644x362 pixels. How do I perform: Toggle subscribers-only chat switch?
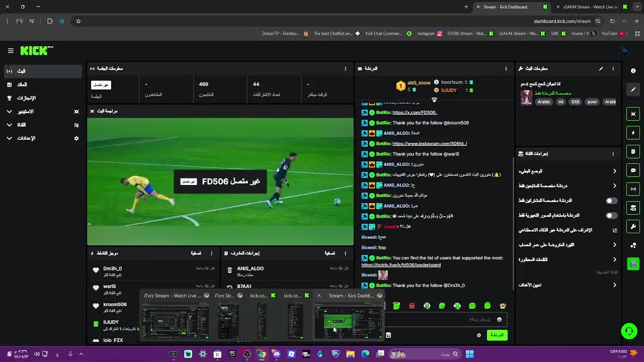click(x=611, y=201)
